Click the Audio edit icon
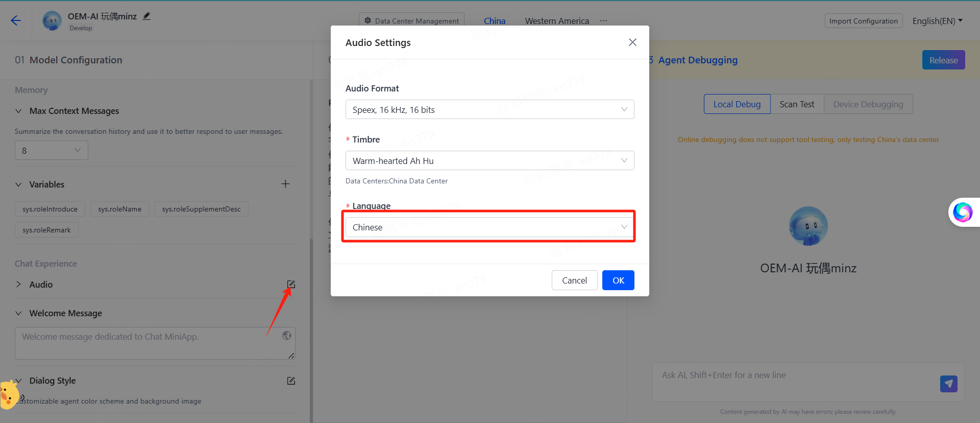The width and height of the screenshot is (980, 423). [291, 285]
